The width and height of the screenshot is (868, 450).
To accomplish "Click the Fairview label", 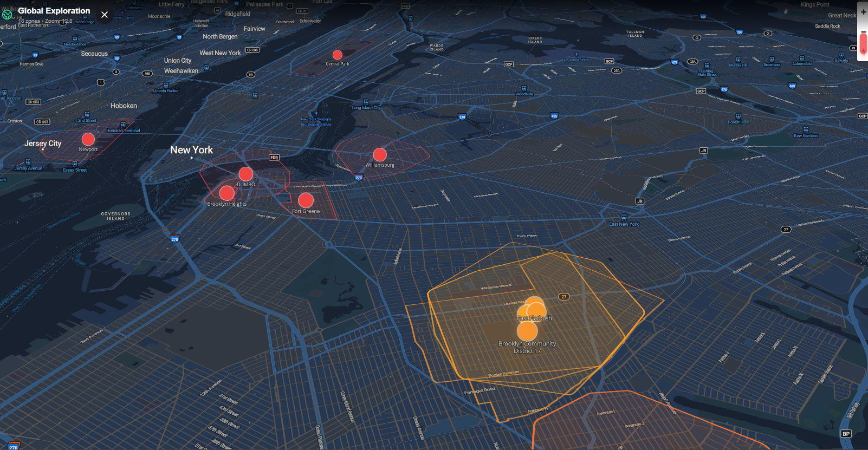I will pos(255,29).
